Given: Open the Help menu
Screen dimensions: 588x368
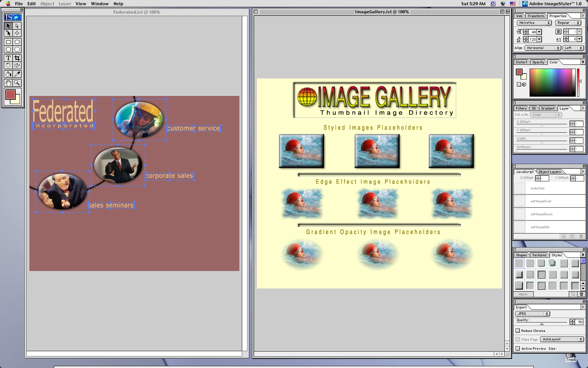Looking at the screenshot, I should pos(118,4).
